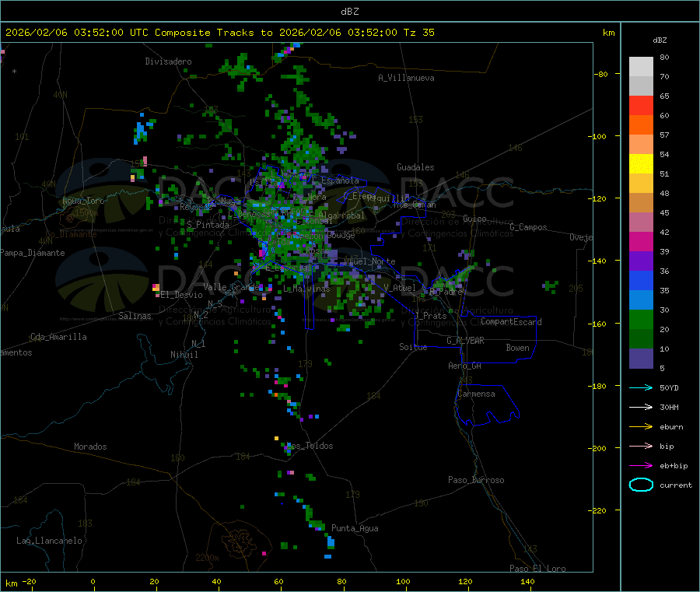Click the cyan 'current' ellipse legend icon
The width and height of the screenshot is (700, 592).
[x=641, y=485]
